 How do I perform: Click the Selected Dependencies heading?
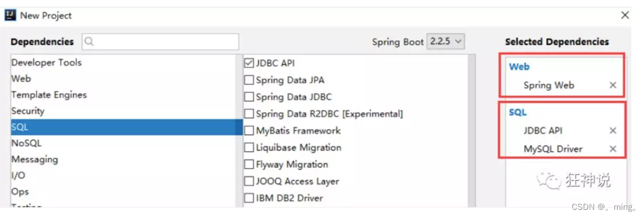click(557, 42)
